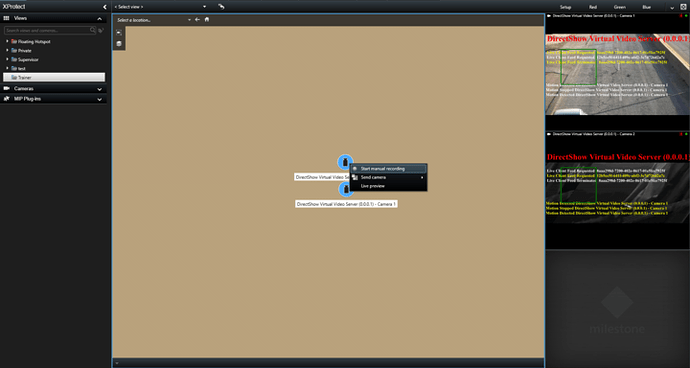690x368 pixels.
Task: Click the top map side toolbar icon
Action: (119, 33)
